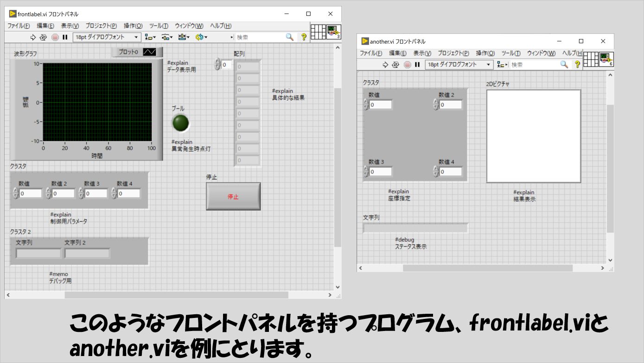Click the context help question mark in another.vi
This screenshot has height=363, width=644.
coord(577,65)
